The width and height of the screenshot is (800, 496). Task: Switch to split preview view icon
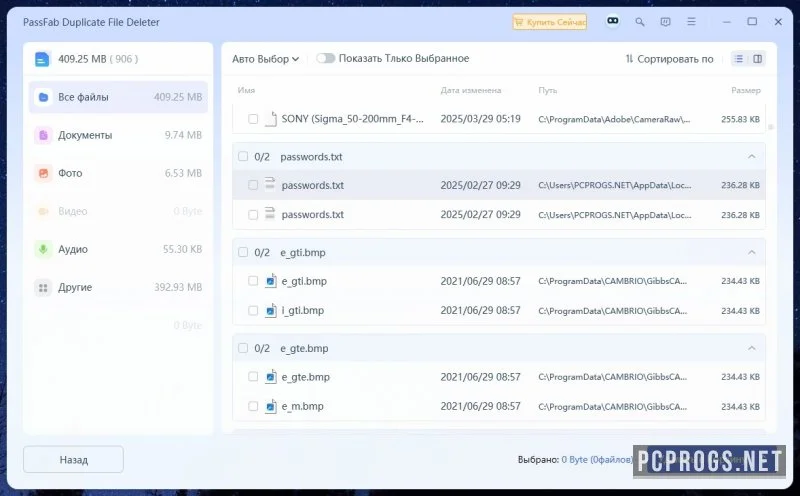tap(758, 59)
